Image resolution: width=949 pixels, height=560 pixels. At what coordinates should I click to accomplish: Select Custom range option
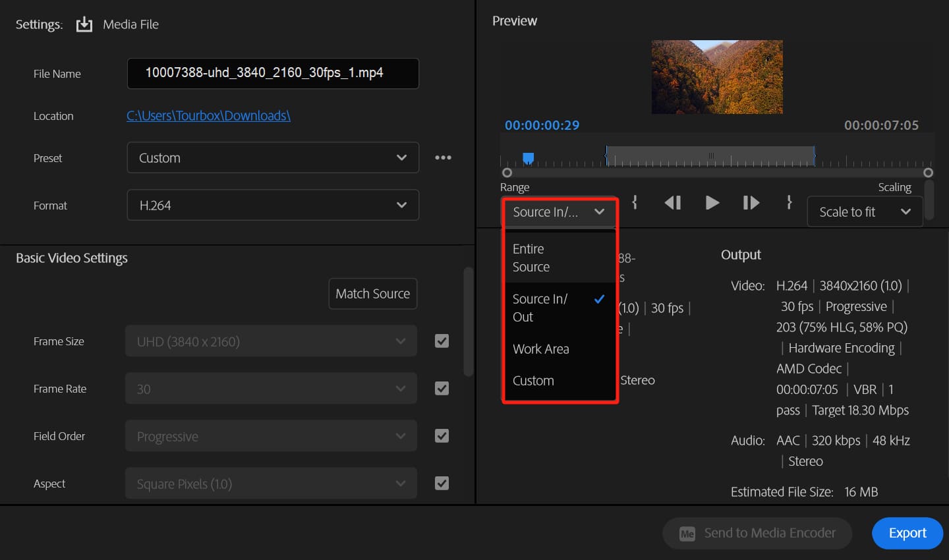point(560,381)
